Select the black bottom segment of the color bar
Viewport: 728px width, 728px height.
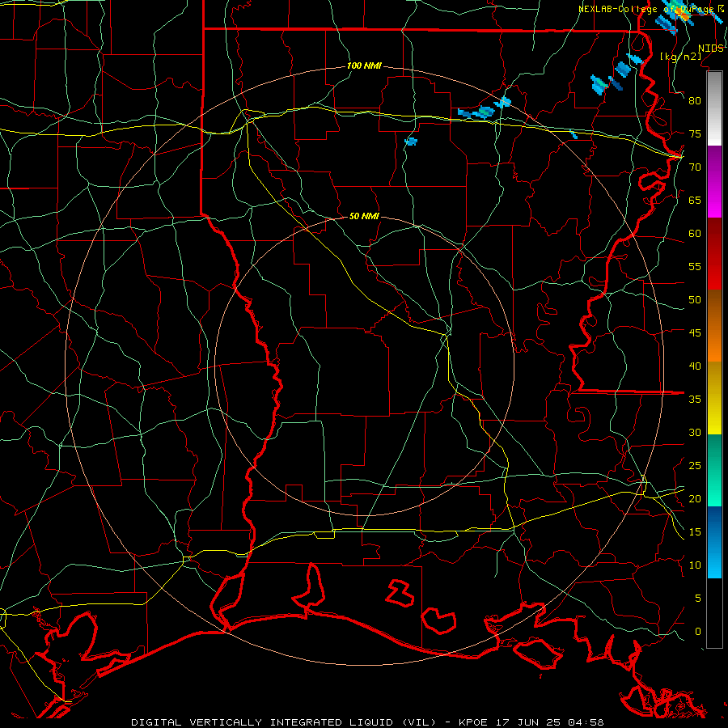click(714, 613)
